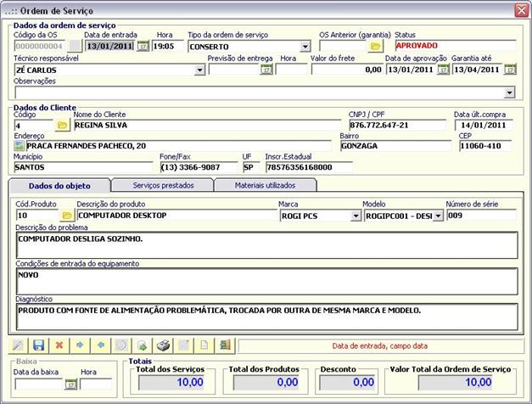Image resolution: width=532 pixels, height=404 pixels.
Task: Open client lookup folder icon beside Código
Action: tap(63, 126)
